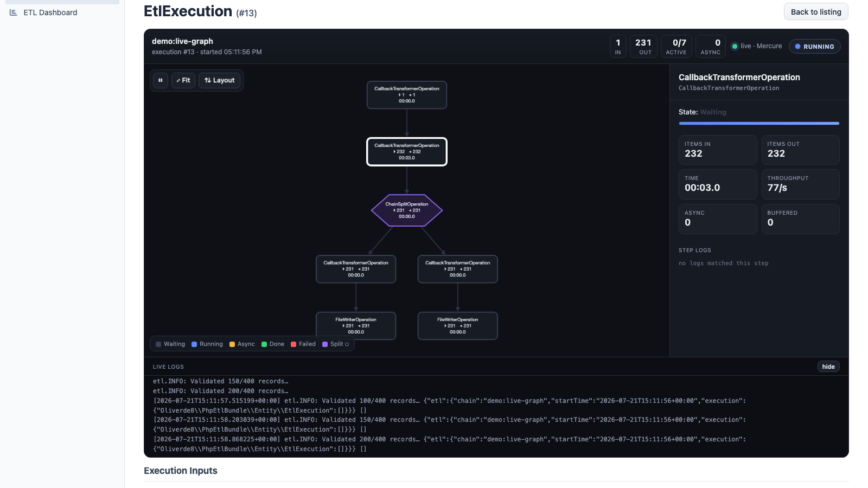
Task: Click the state progress bar
Action: click(759, 124)
